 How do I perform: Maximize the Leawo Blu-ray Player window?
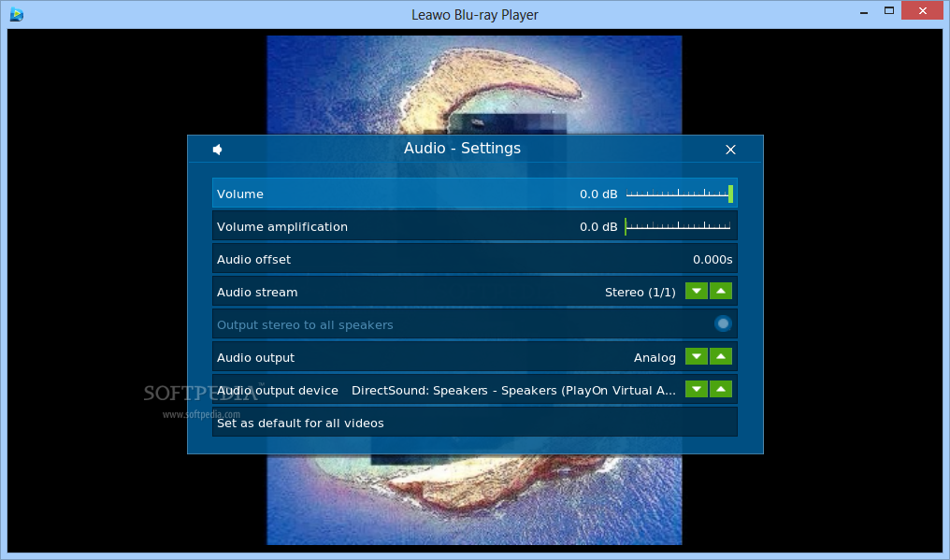click(889, 10)
